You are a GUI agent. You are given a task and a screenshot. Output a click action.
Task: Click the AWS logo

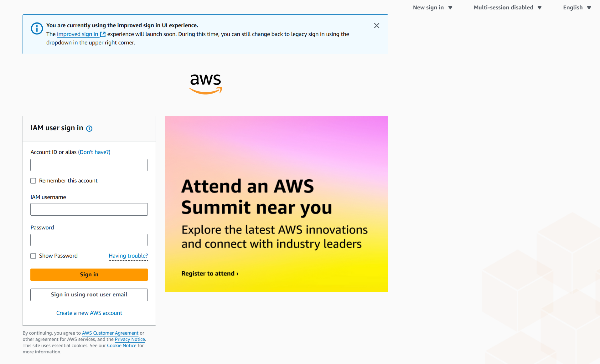pos(205,84)
